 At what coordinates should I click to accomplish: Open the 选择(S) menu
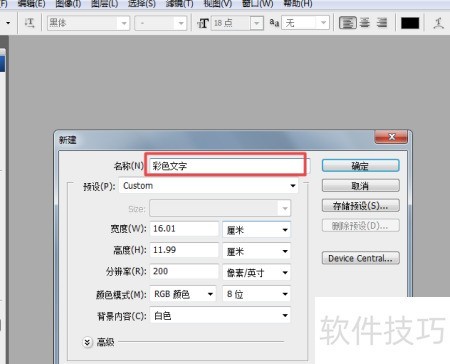coord(142,4)
